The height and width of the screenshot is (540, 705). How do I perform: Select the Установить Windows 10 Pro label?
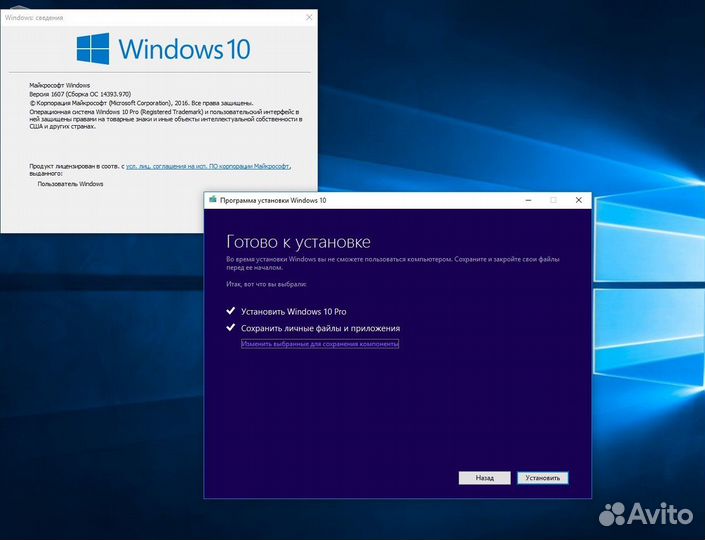coord(294,312)
